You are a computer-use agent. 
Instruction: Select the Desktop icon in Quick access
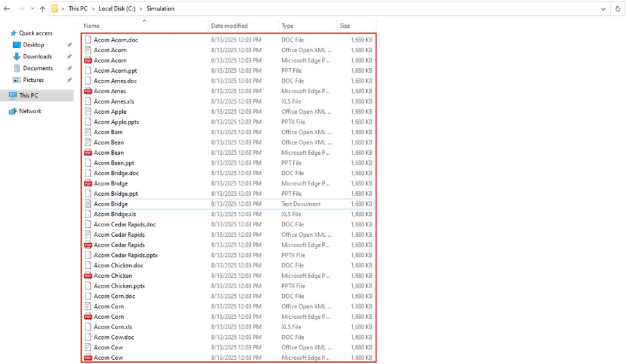[x=17, y=45]
